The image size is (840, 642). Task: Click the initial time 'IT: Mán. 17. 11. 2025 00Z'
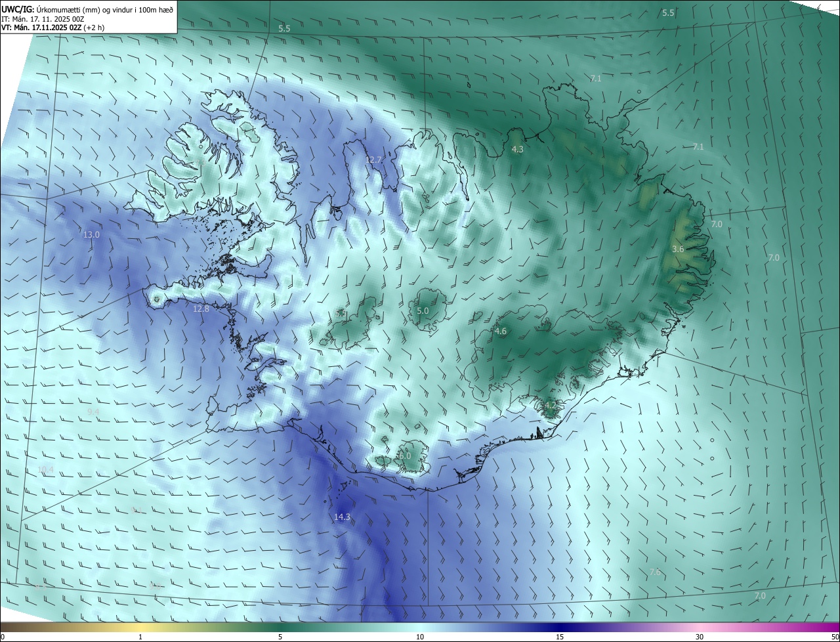(x=43, y=19)
